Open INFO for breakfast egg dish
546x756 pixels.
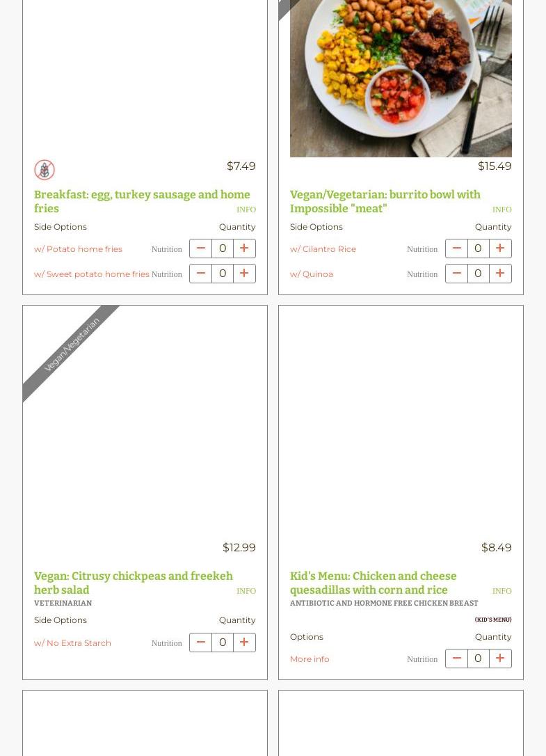246,210
